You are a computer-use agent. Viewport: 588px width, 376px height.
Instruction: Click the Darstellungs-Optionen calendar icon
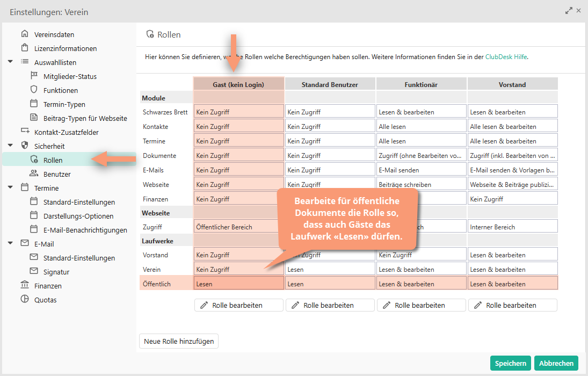(x=34, y=215)
